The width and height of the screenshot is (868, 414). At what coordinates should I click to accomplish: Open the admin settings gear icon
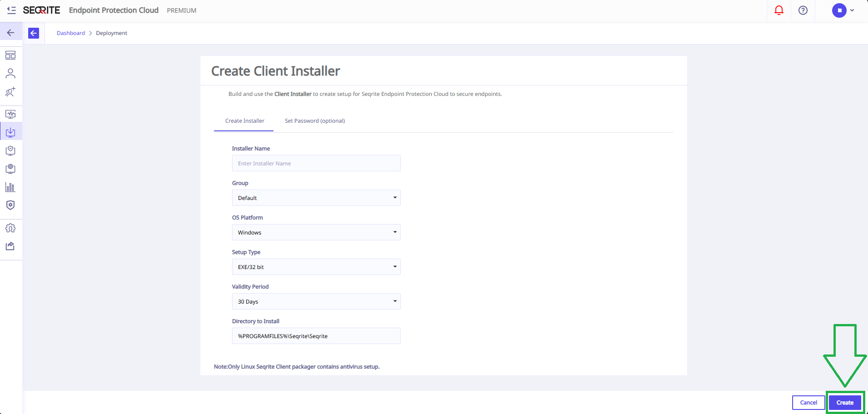(x=10, y=228)
